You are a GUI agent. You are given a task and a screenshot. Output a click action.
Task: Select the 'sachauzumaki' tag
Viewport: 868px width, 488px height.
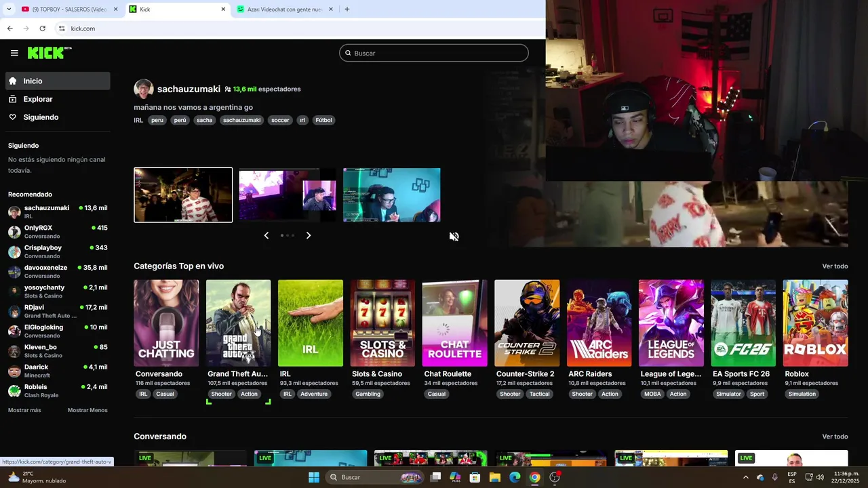pyautogui.click(x=241, y=120)
